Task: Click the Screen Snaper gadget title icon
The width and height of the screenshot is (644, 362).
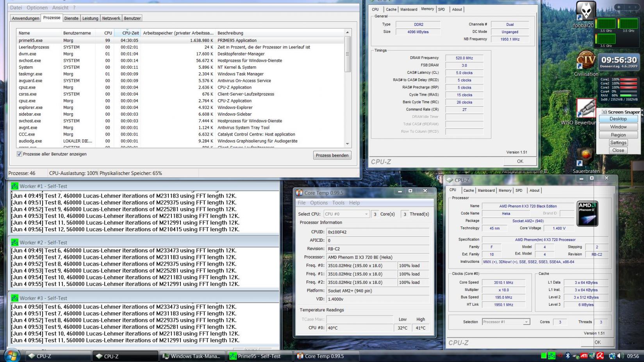Action: point(605,112)
